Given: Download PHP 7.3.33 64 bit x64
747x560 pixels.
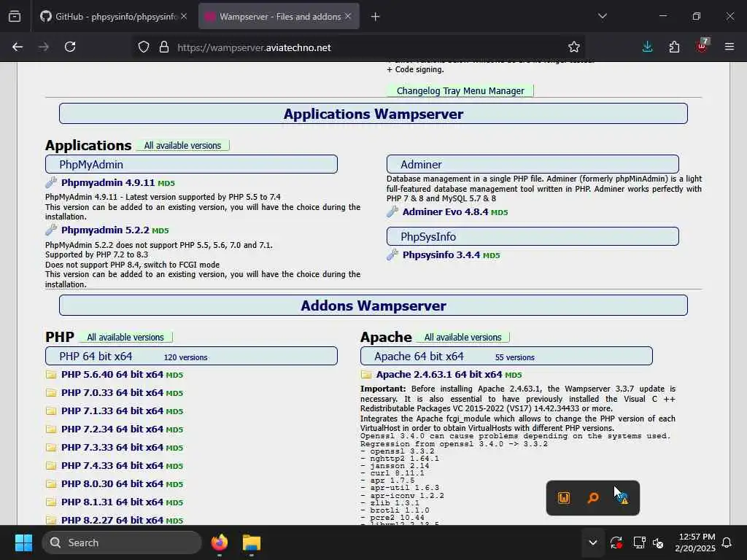Looking at the screenshot, I should coord(112,447).
